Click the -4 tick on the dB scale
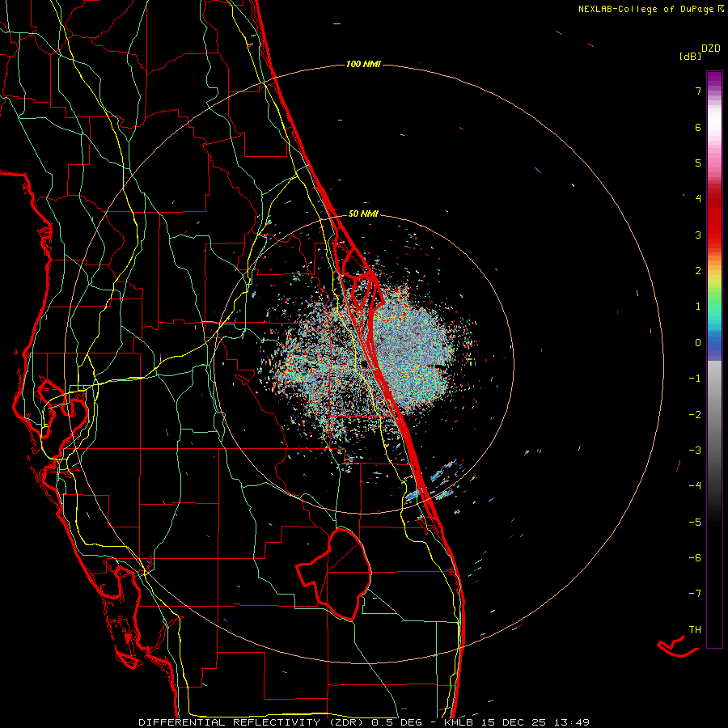This screenshot has height=728, width=728. click(695, 486)
